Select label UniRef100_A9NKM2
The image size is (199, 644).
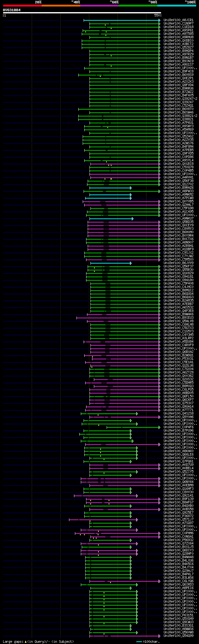point(178,195)
